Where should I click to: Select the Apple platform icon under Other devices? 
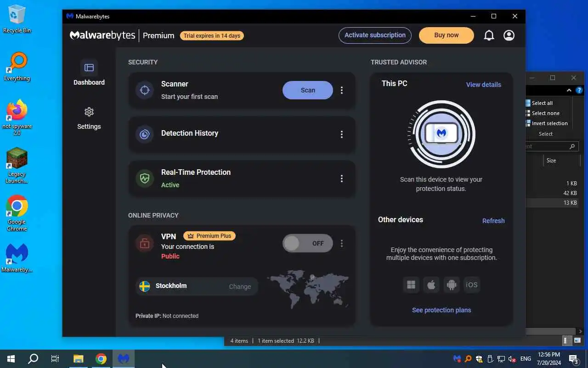(431, 285)
